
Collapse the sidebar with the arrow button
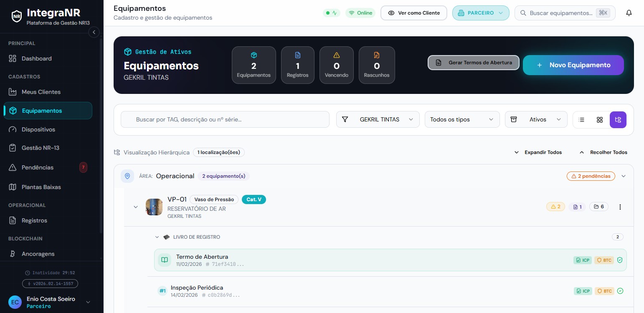pos(94,32)
